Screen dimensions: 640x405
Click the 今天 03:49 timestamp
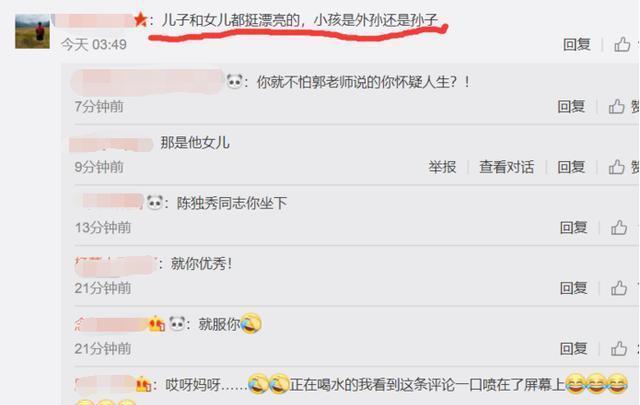[x=94, y=44]
